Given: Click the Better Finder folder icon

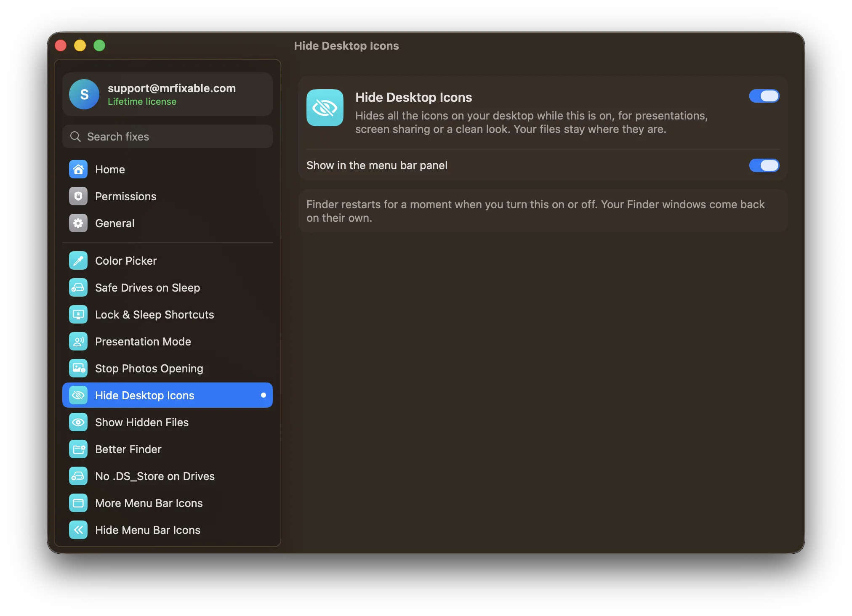Looking at the screenshot, I should pyautogui.click(x=78, y=449).
